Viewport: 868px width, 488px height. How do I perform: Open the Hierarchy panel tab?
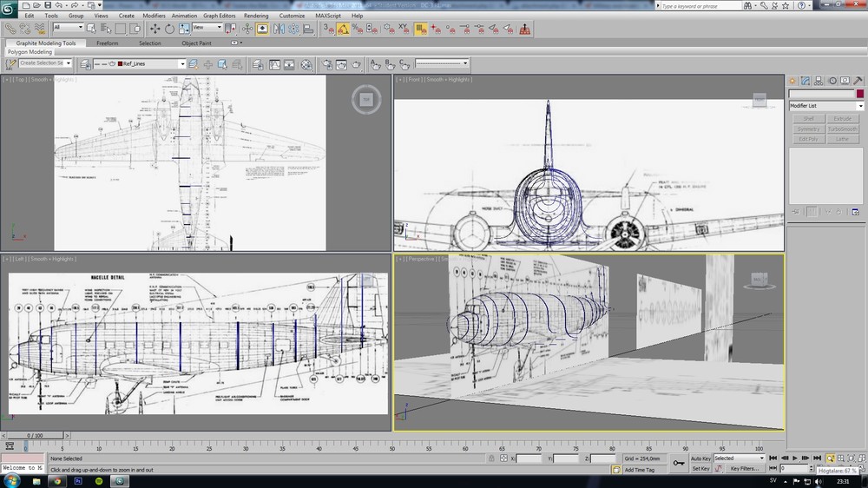[819, 81]
